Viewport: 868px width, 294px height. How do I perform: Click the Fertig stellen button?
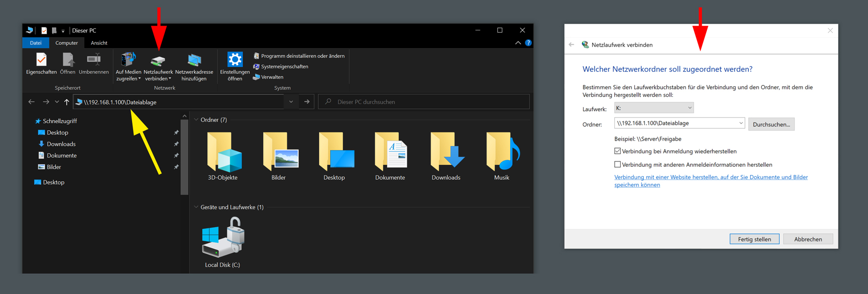point(754,239)
